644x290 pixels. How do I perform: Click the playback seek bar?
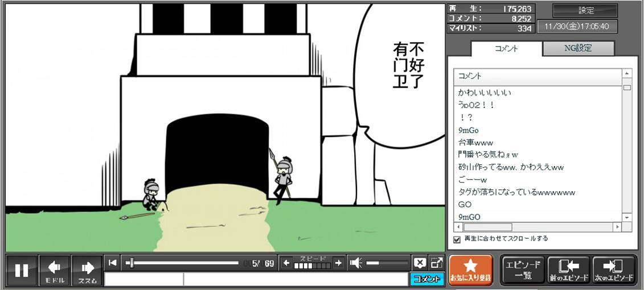182,263
